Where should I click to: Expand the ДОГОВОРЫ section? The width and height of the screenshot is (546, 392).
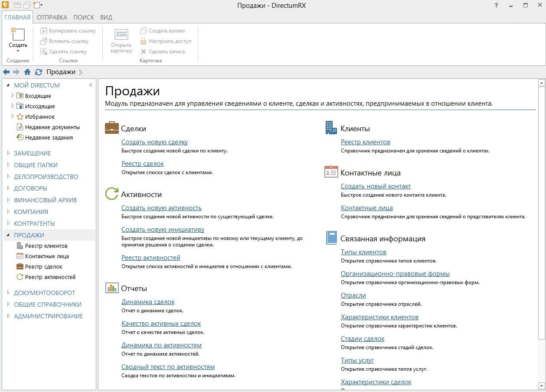pos(8,188)
